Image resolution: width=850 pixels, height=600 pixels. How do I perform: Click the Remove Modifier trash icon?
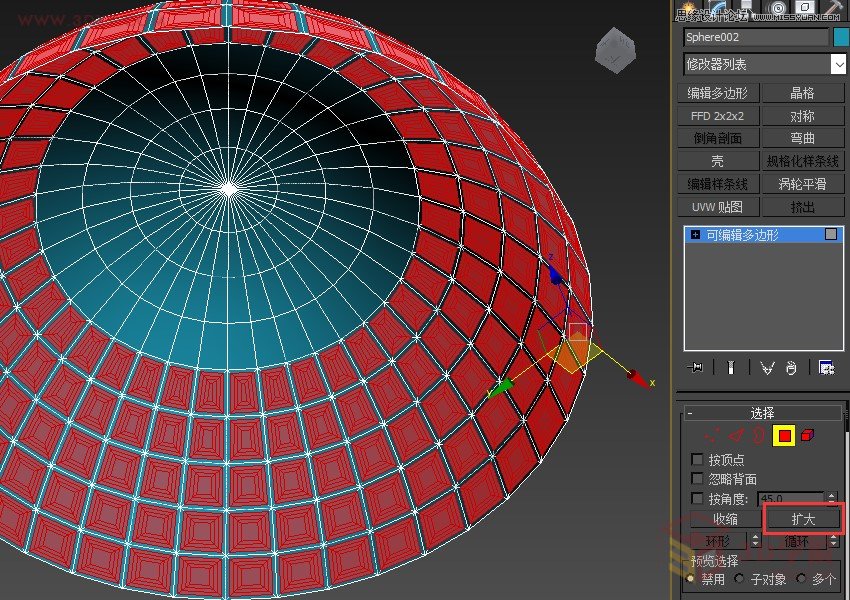[791, 367]
